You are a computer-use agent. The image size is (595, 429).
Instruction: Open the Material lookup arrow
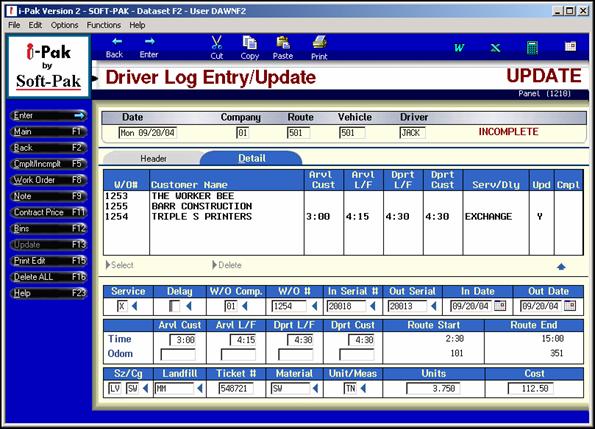coord(315,388)
